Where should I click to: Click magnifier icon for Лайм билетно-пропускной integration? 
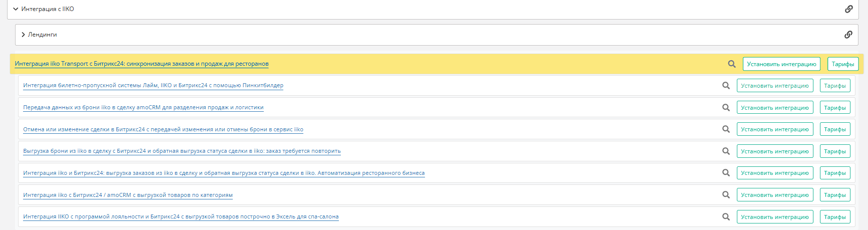pyautogui.click(x=726, y=86)
